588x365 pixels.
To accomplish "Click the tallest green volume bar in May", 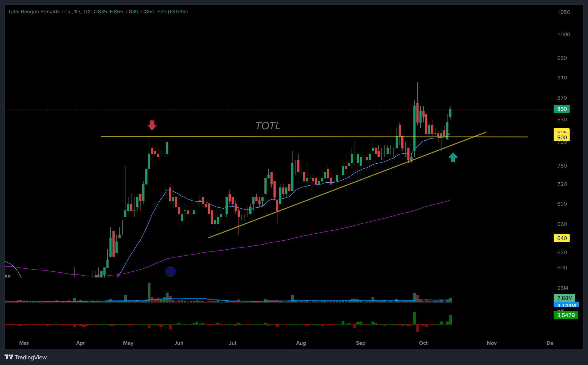I will [149, 291].
